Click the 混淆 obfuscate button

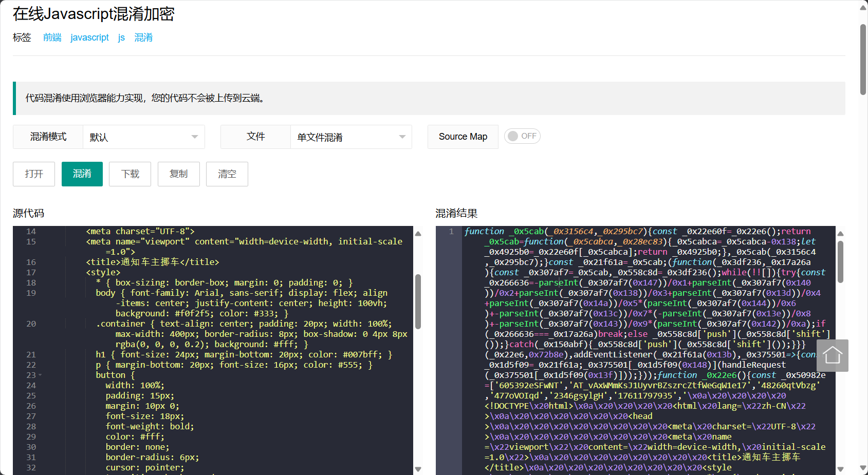82,174
